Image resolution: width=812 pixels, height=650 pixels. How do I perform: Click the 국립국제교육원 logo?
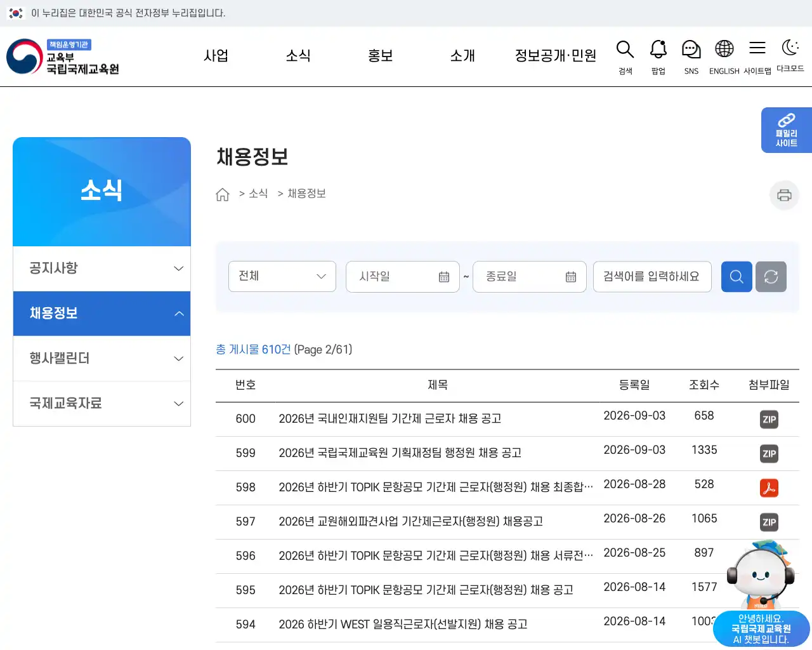pyautogui.click(x=63, y=56)
